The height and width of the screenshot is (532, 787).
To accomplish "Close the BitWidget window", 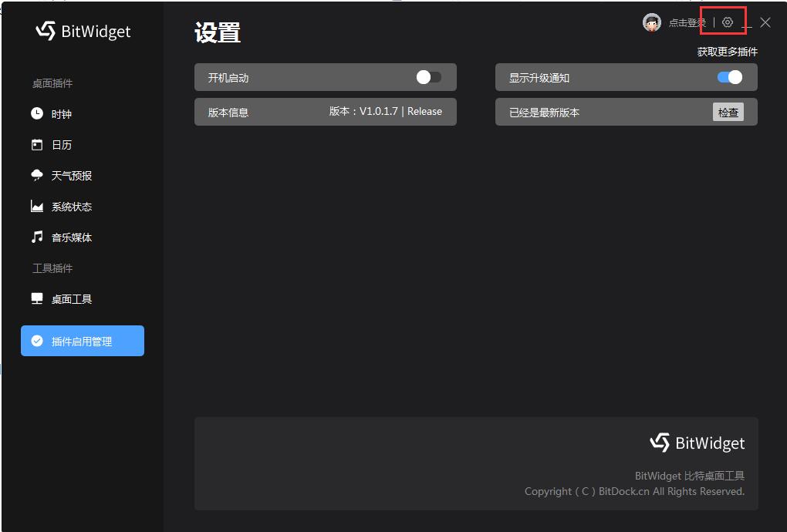I will point(765,22).
